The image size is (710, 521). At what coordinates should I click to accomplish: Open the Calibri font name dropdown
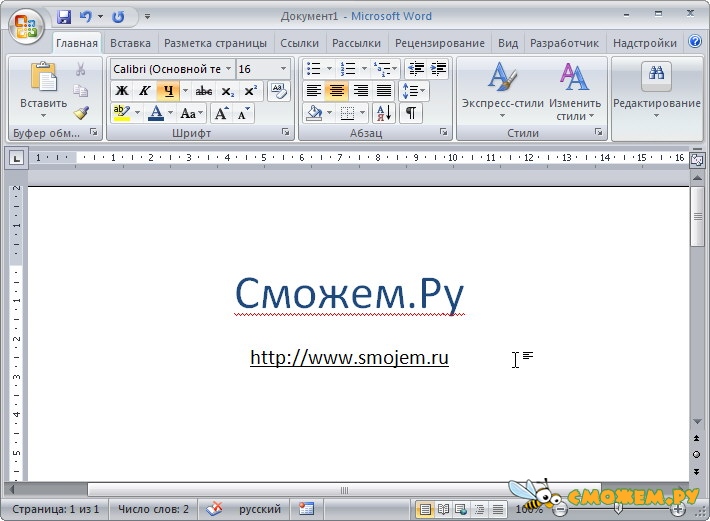pos(228,69)
